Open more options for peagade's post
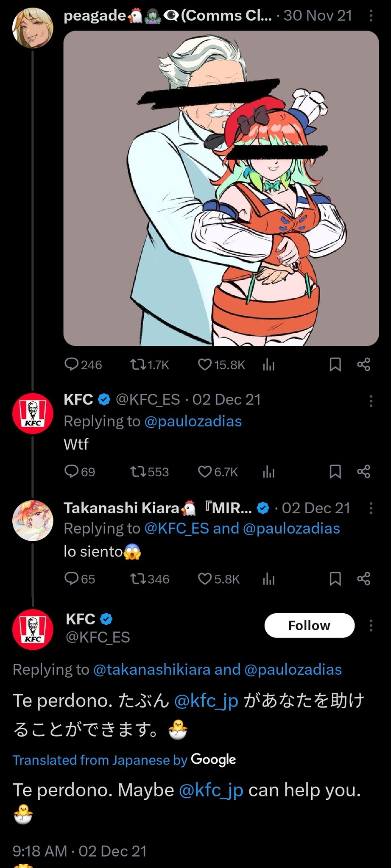 (x=371, y=16)
